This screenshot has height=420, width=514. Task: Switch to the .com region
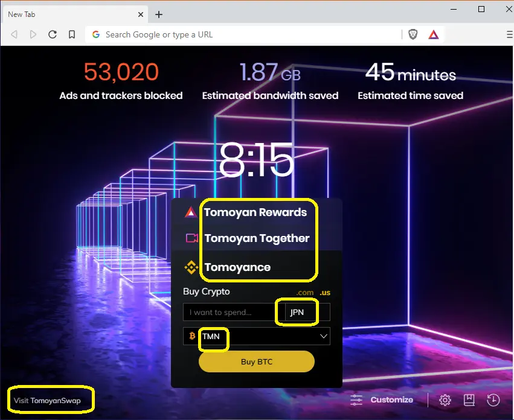[x=305, y=293]
